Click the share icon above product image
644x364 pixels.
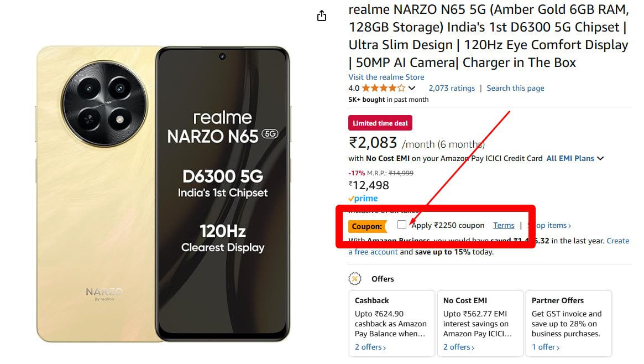point(322,16)
